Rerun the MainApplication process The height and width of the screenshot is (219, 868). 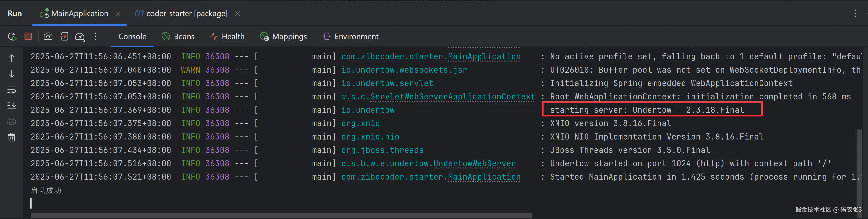tap(12, 36)
